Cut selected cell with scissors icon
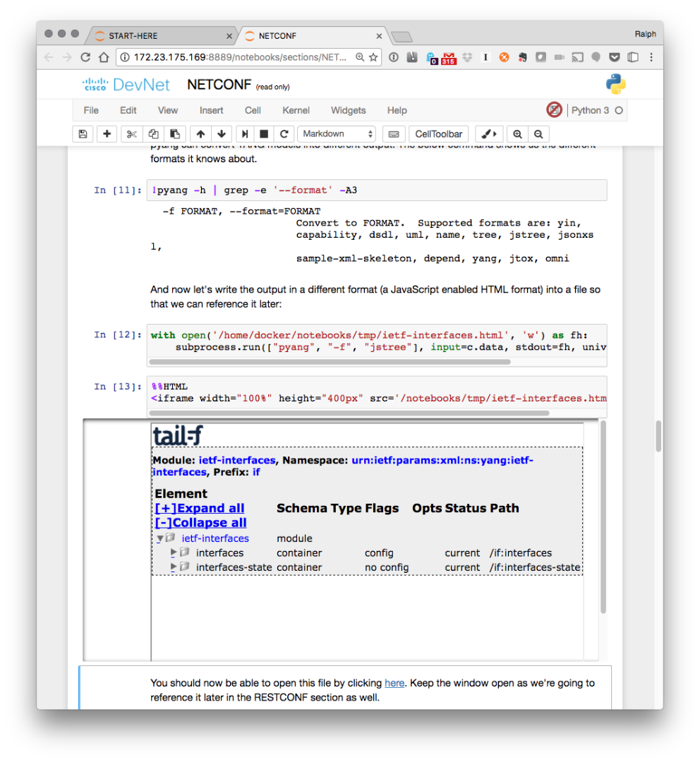 pos(131,134)
